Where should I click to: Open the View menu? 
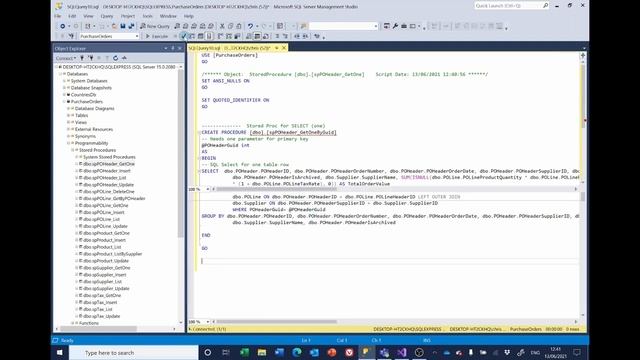(x=88, y=16)
